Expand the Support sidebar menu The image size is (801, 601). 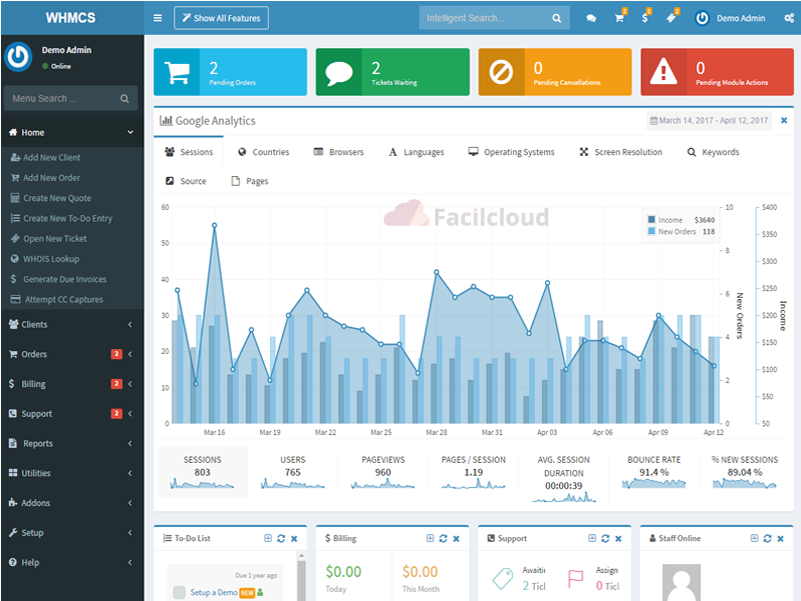pyautogui.click(x=72, y=413)
